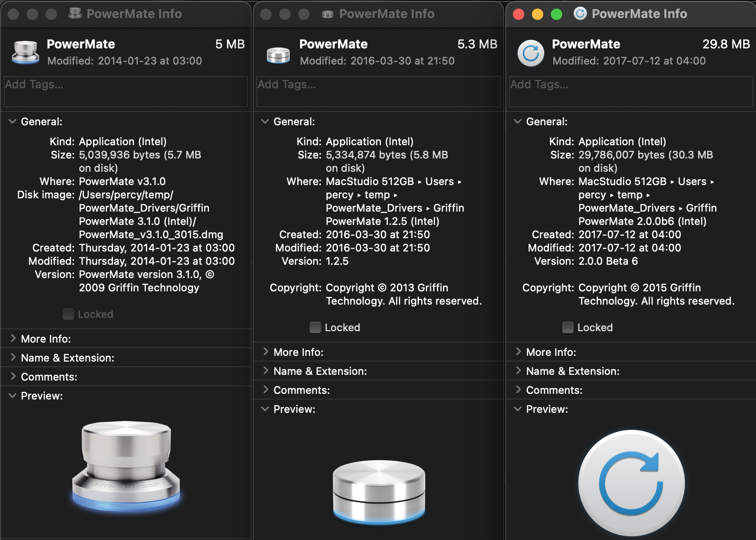Viewport: 756px width, 540px height.
Task: Click the Add Tags field in the v3.1.0 window
Action: [126, 92]
